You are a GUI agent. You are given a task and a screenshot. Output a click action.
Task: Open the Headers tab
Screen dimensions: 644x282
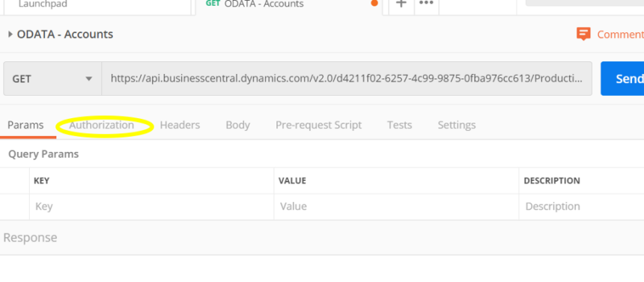(180, 125)
